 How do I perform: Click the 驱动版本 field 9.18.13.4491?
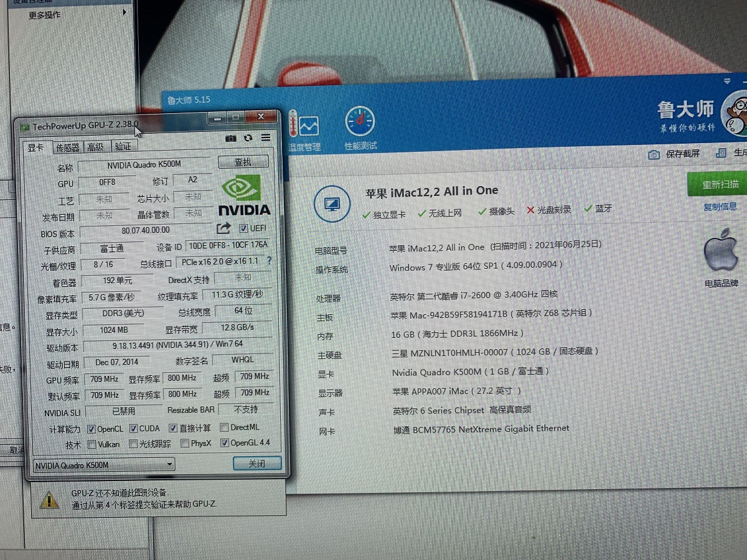(178, 344)
